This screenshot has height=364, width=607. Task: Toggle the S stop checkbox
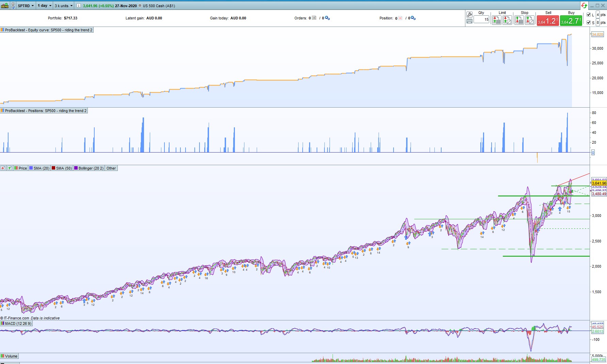589,22
